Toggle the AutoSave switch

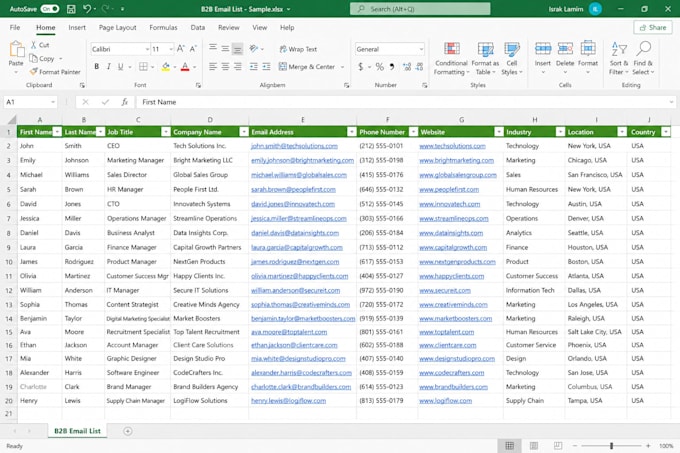pyautogui.click(x=50, y=9)
